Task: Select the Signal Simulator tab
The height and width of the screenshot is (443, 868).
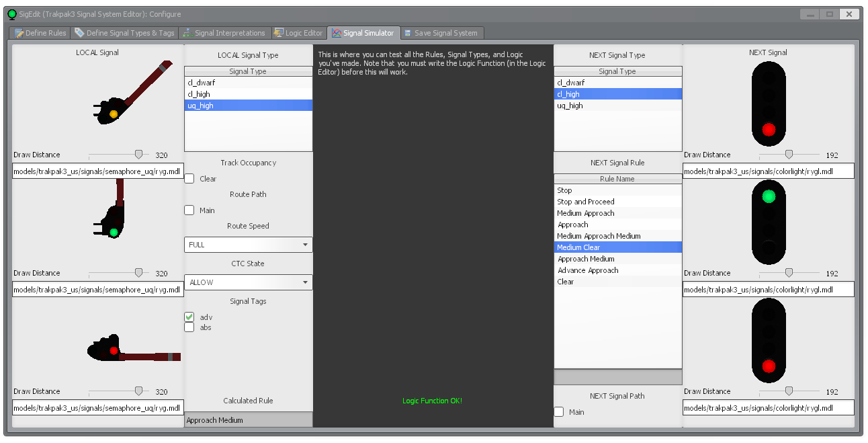Action: coord(363,33)
